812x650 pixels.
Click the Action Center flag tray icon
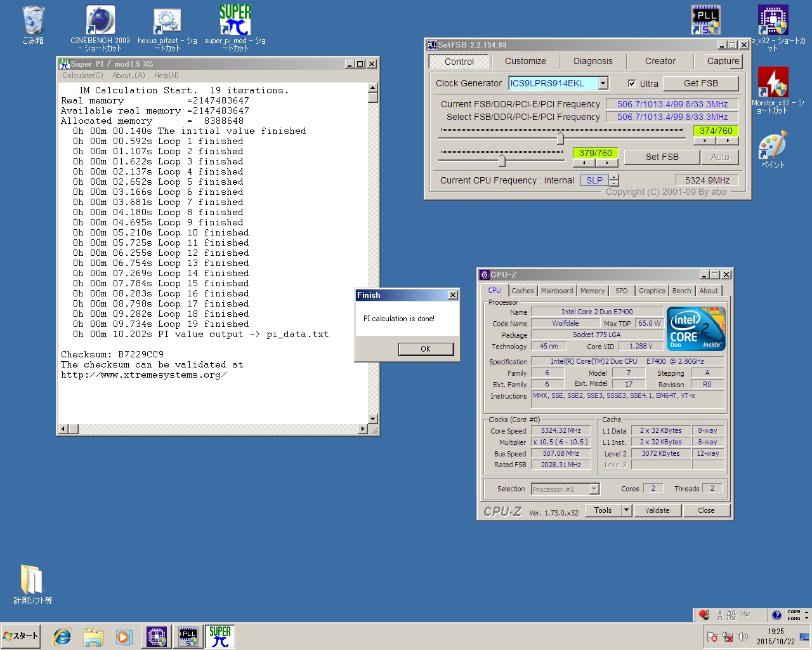click(712, 637)
